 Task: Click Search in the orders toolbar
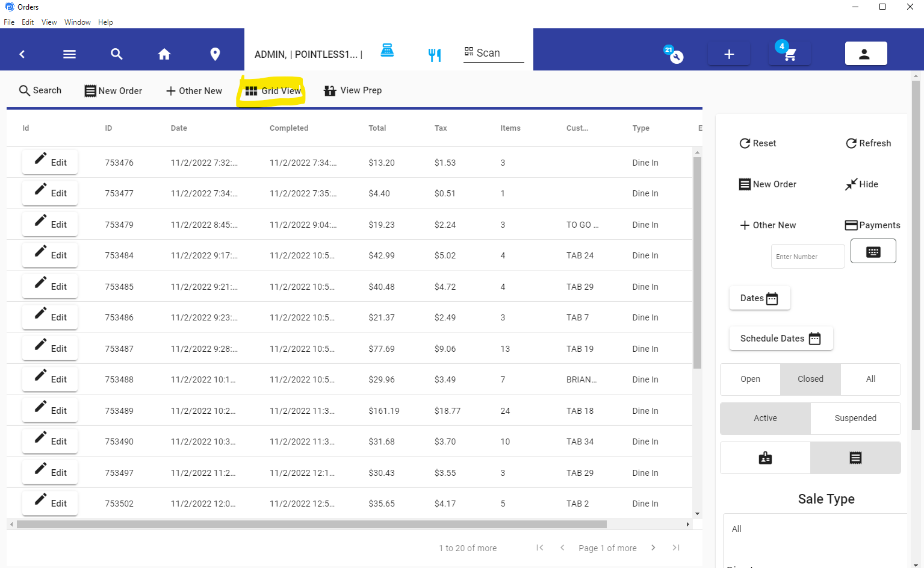[40, 90]
